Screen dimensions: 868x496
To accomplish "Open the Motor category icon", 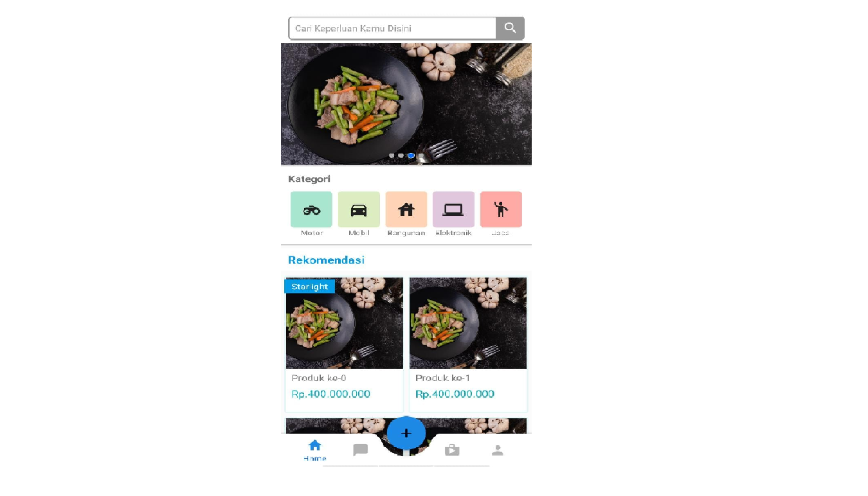I will coord(311,209).
